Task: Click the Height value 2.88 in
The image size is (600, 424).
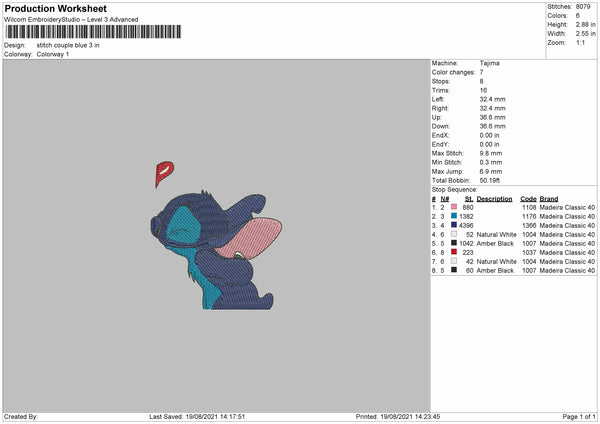Action: (x=585, y=24)
